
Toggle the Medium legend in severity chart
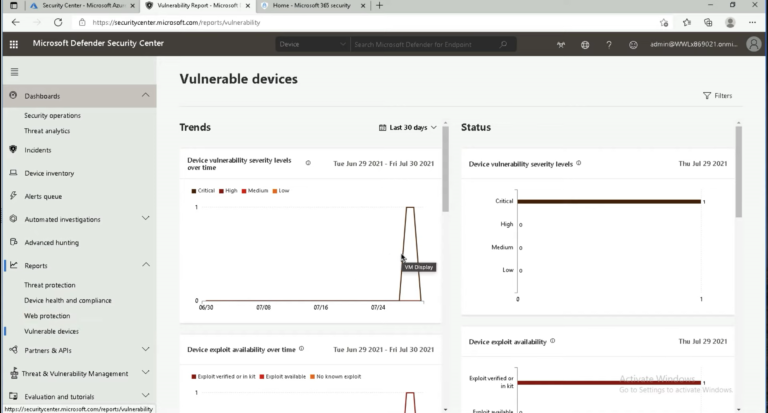pos(255,191)
